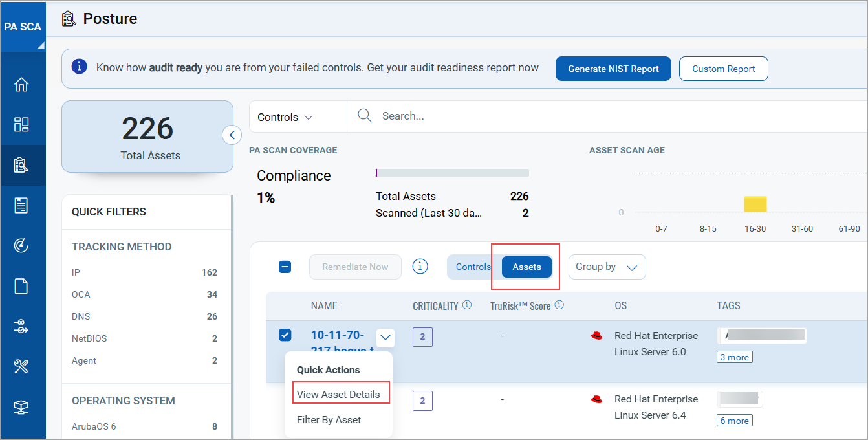The width and height of the screenshot is (868, 440).
Task: Click the search magnifier icon
Action: tap(365, 116)
